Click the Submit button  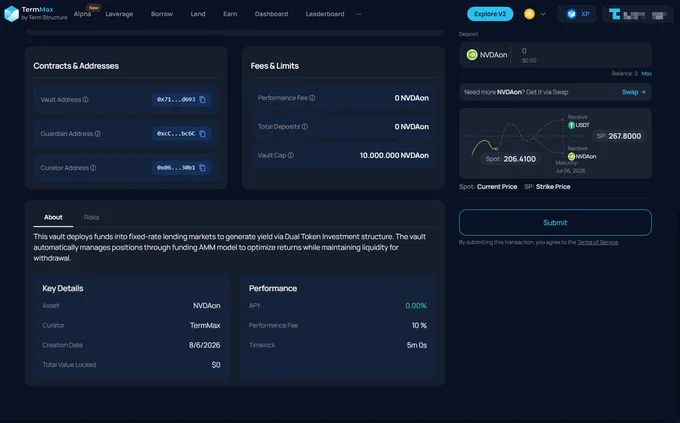coord(555,223)
